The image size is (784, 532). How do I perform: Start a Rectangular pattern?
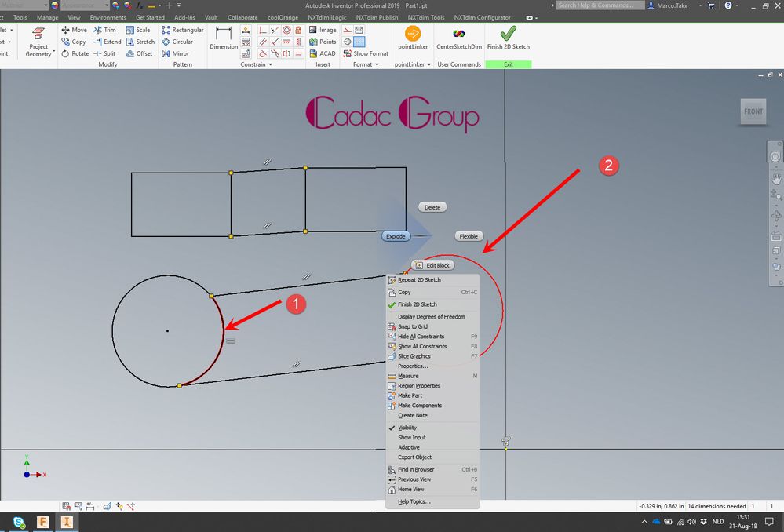coord(183,30)
